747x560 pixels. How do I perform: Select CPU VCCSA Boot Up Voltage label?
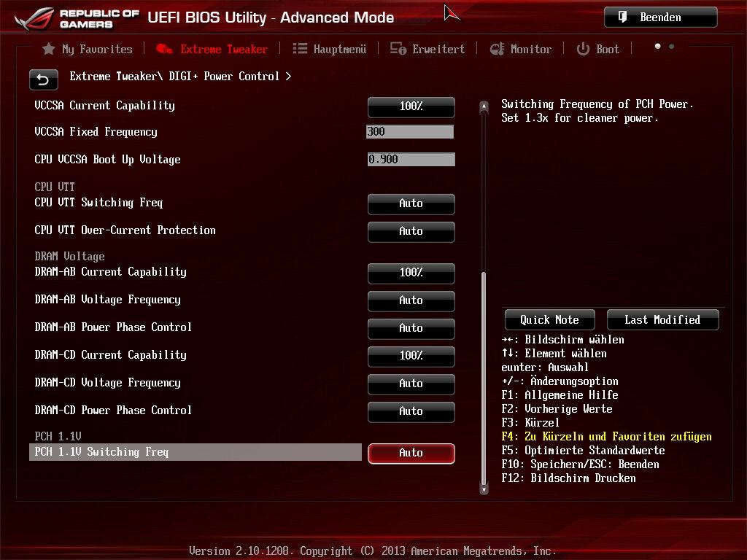point(107,159)
